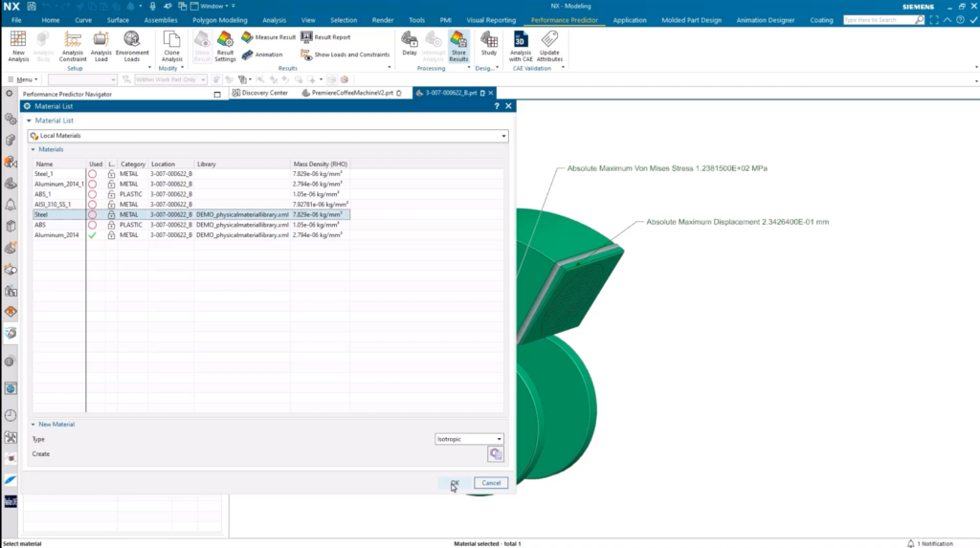Select the Environment Loads tool

(x=132, y=39)
